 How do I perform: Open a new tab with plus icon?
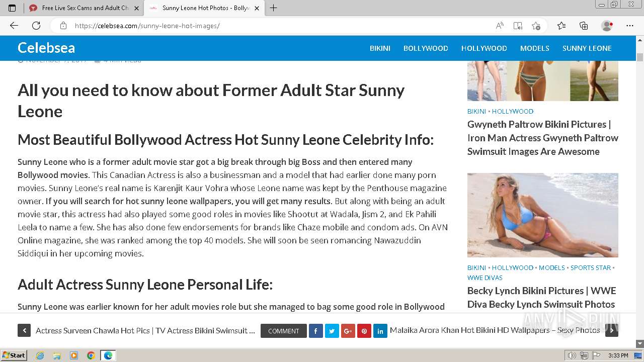point(273,8)
